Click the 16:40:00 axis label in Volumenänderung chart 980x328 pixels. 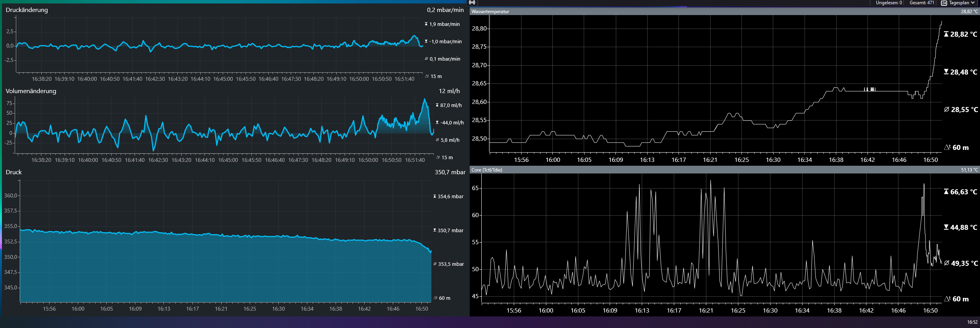(88, 160)
